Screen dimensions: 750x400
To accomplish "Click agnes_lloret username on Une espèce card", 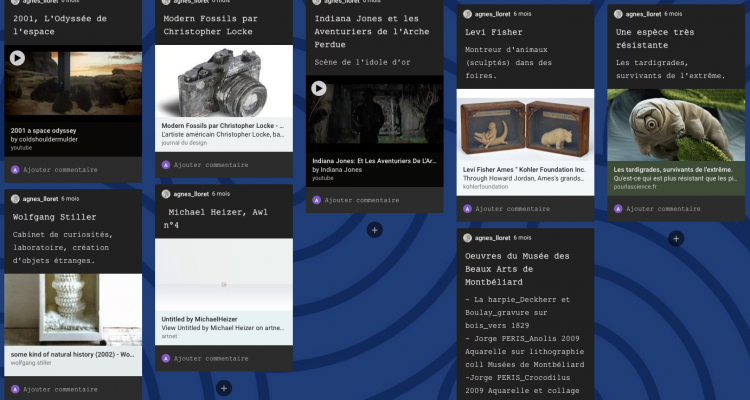I will (643, 14).
